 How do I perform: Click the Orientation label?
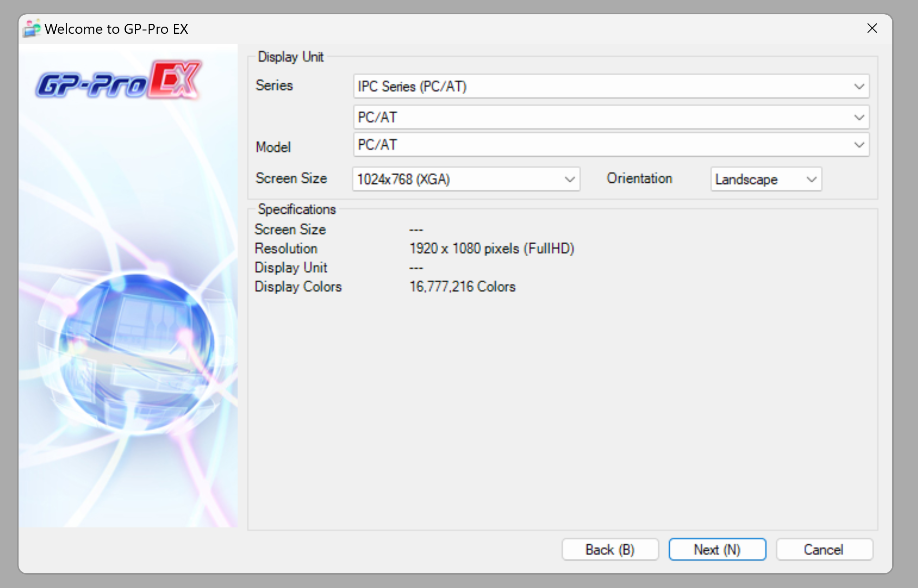point(639,179)
